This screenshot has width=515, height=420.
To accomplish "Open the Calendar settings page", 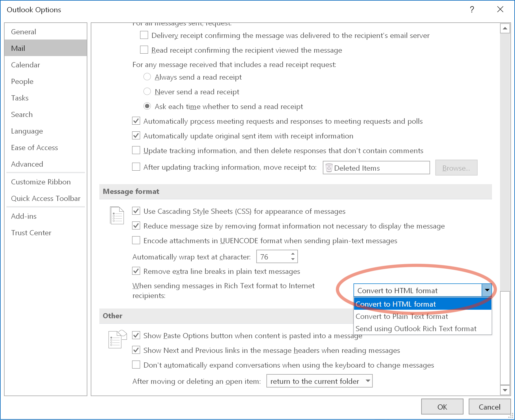I will point(25,65).
